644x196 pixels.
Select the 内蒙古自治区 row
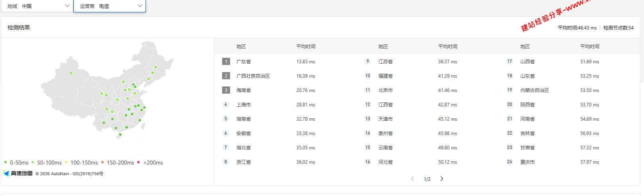569,90
